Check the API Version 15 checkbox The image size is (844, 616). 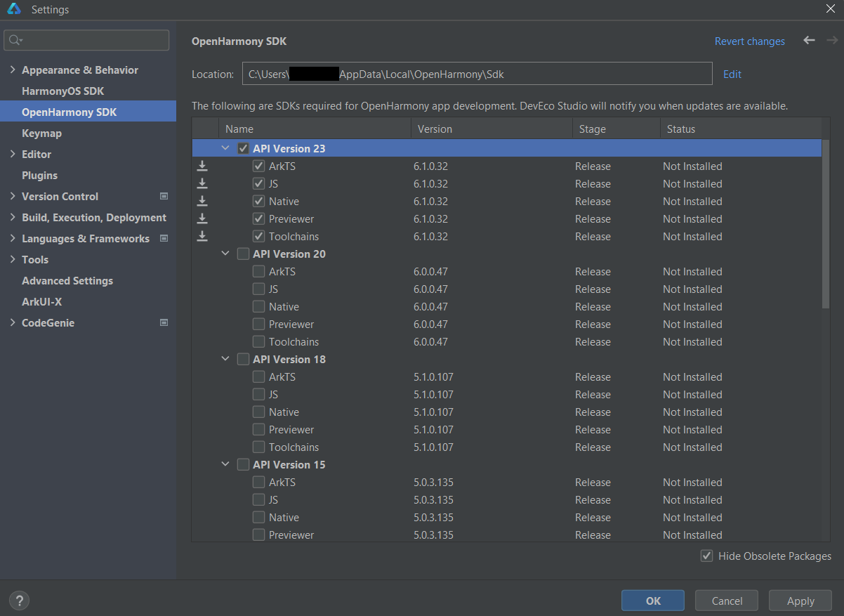tap(244, 464)
